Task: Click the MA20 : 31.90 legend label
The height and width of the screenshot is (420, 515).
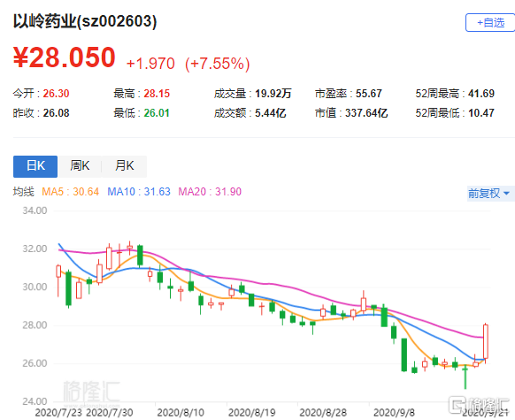Action: click(x=210, y=192)
